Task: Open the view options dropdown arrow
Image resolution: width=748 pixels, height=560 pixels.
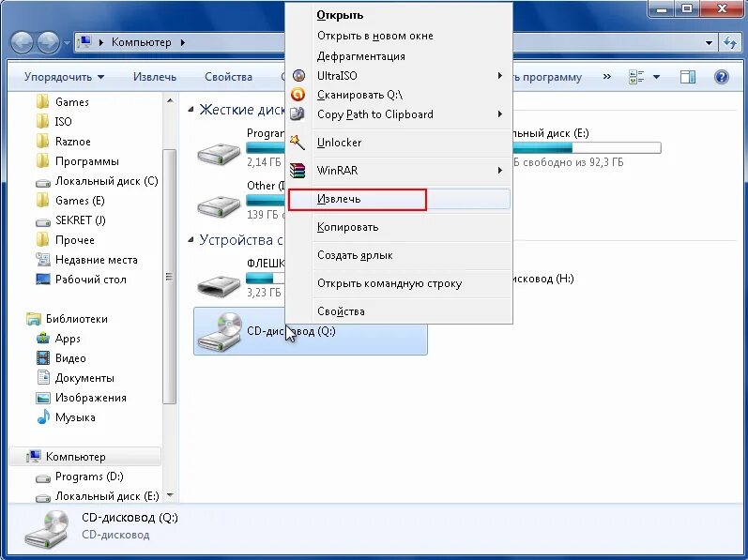Action: click(x=656, y=77)
